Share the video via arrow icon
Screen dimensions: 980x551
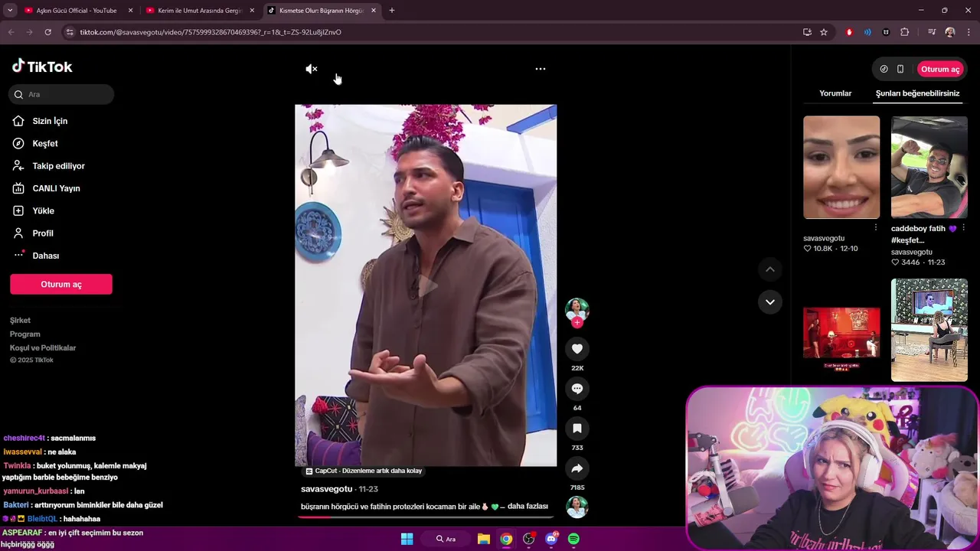coord(577,468)
